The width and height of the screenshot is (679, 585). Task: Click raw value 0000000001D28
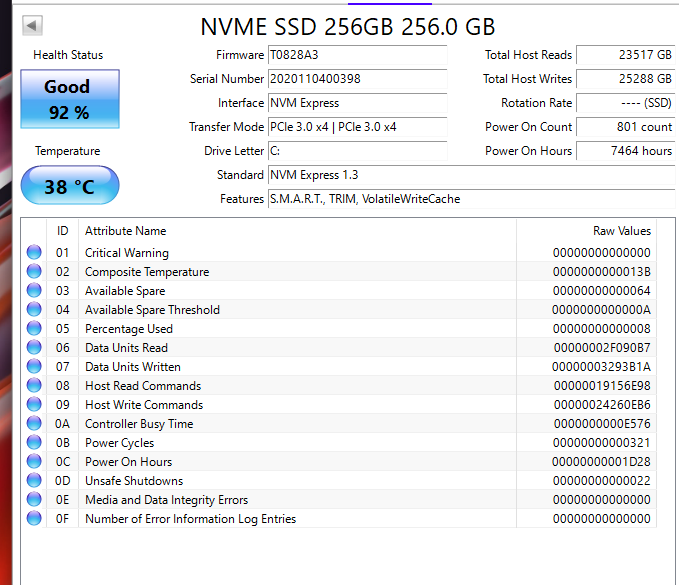click(601, 462)
